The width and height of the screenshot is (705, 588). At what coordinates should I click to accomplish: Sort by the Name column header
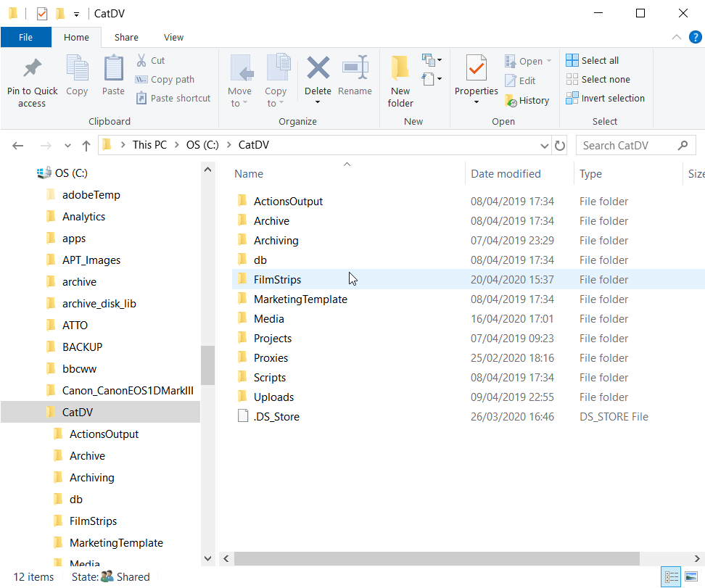click(249, 174)
